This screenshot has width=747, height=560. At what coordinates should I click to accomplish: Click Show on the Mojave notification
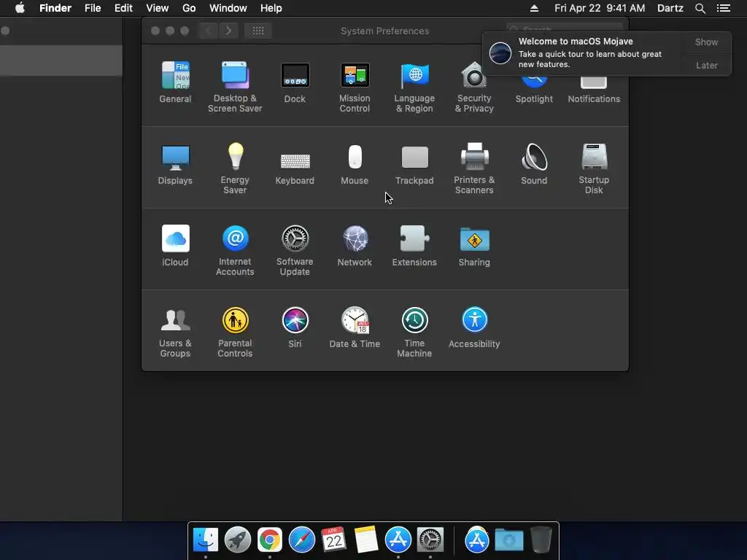click(706, 42)
